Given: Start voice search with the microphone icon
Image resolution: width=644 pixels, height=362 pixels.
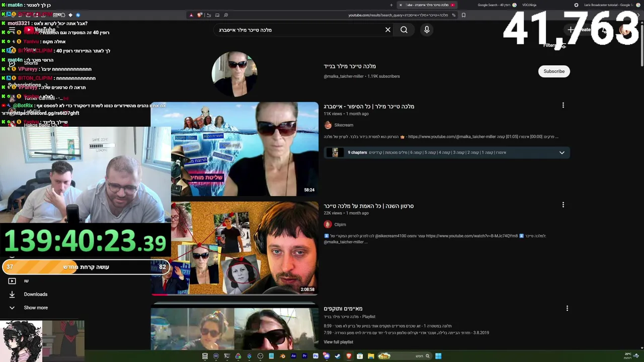Looking at the screenshot, I should (427, 30).
